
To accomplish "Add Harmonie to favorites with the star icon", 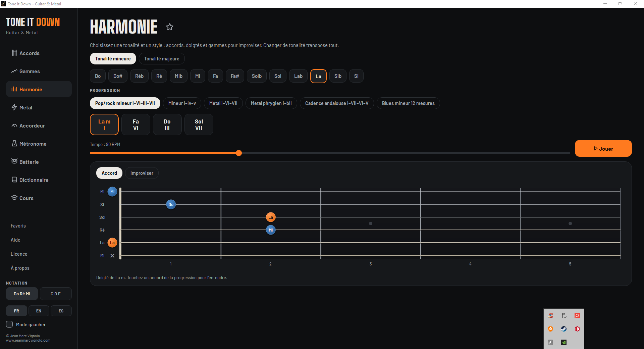I will (x=170, y=27).
